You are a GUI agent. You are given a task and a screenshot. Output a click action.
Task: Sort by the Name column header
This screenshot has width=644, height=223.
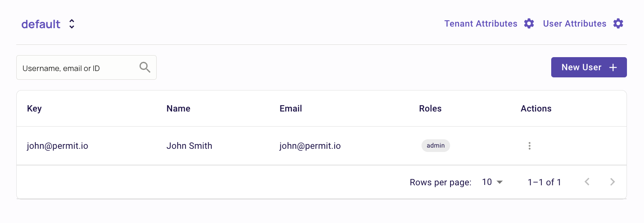[x=178, y=109]
